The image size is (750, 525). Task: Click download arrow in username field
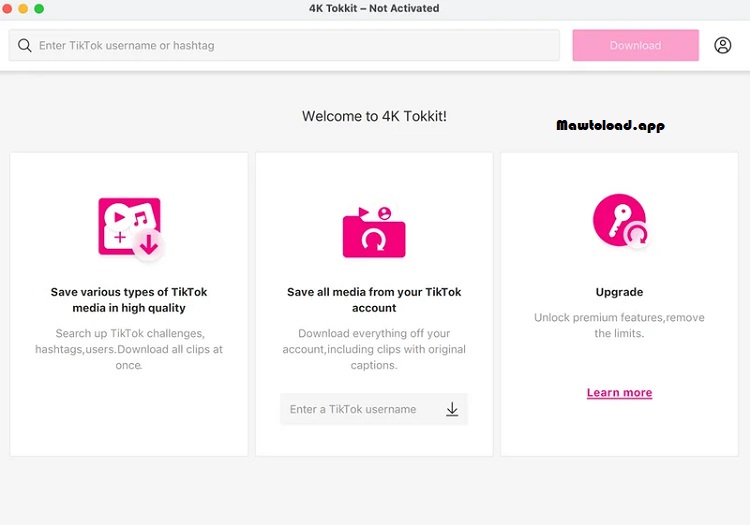[x=452, y=409]
